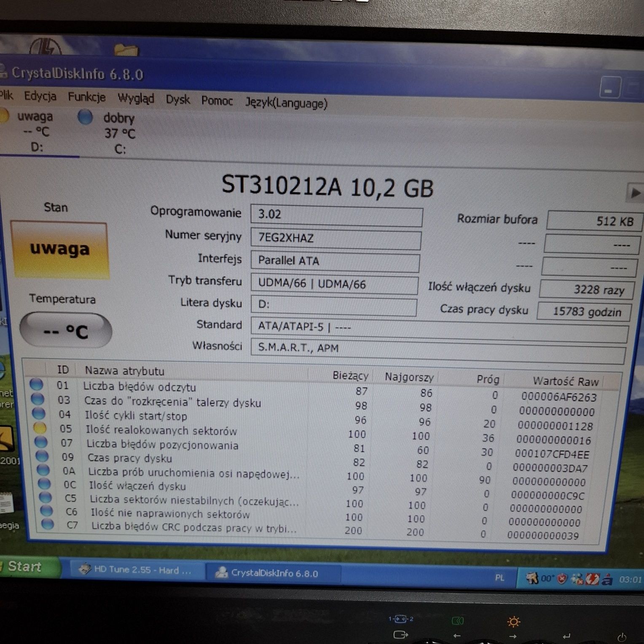The image size is (644, 644).
Task: Click the Najgorszy column header
Action: pos(408,377)
